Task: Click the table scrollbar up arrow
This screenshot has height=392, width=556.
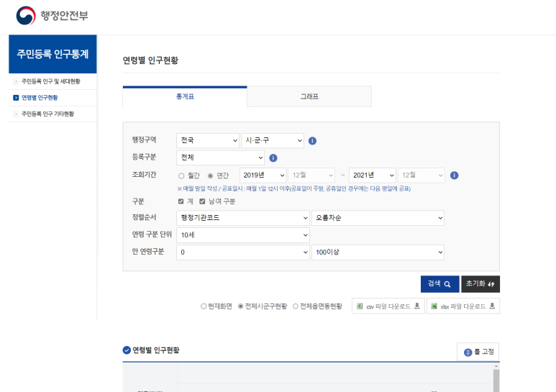Action: click(496, 366)
